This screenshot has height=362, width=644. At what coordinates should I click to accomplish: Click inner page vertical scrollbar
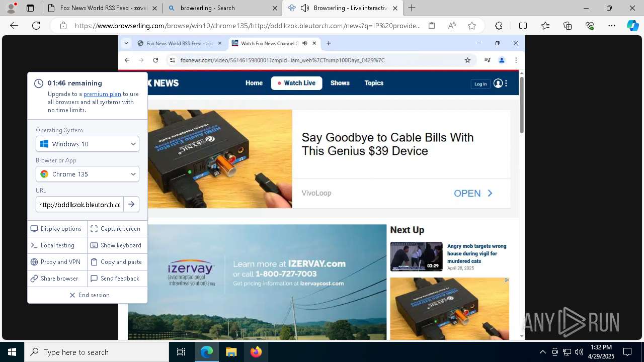coord(521,106)
